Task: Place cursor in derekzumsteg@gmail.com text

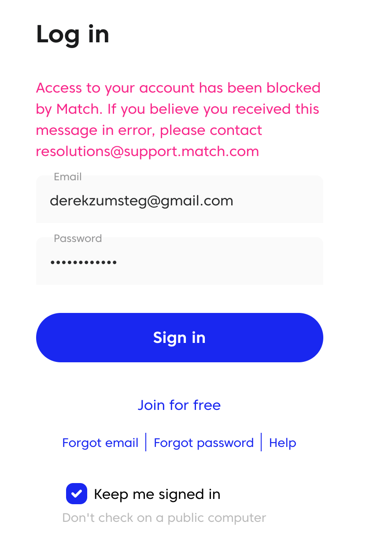Action: (141, 201)
